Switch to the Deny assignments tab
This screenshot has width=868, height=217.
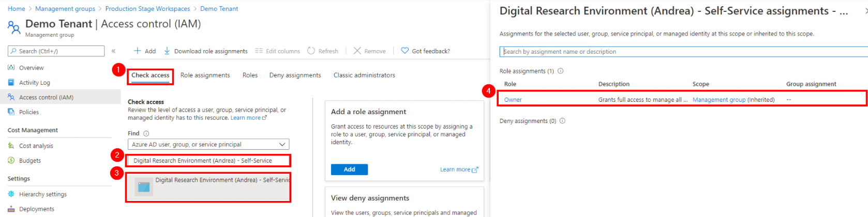[x=295, y=75]
